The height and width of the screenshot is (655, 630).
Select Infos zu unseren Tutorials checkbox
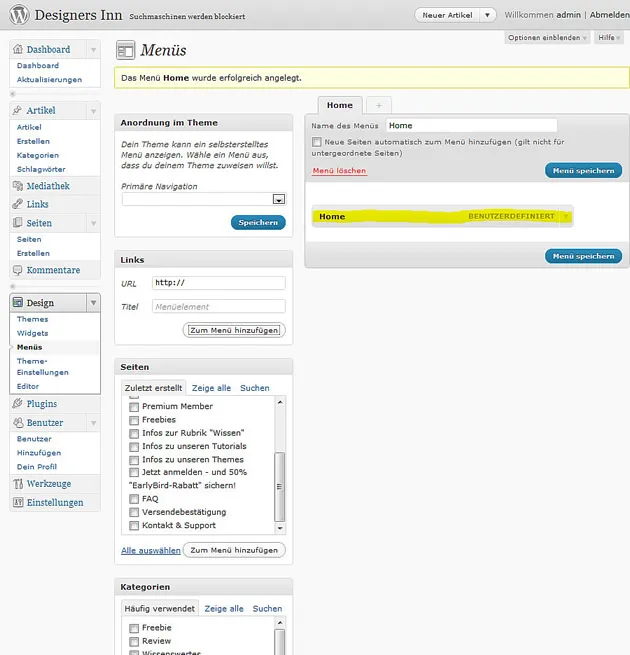[x=134, y=447]
